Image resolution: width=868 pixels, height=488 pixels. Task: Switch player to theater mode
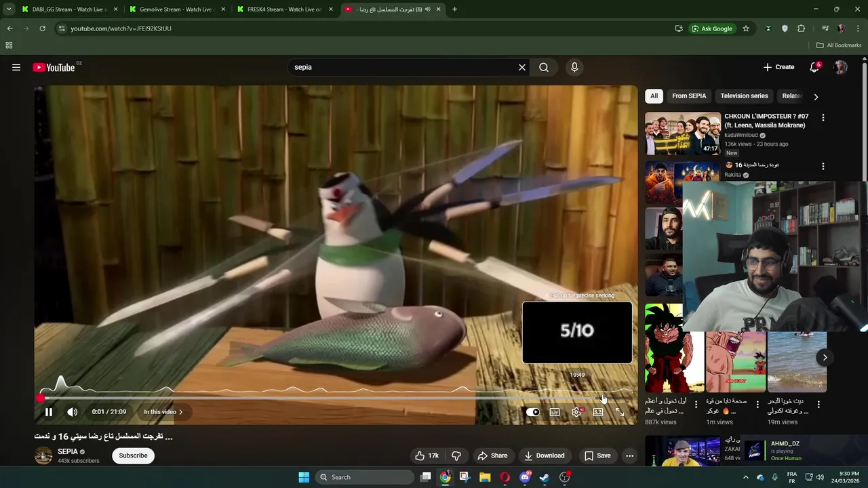tap(598, 412)
